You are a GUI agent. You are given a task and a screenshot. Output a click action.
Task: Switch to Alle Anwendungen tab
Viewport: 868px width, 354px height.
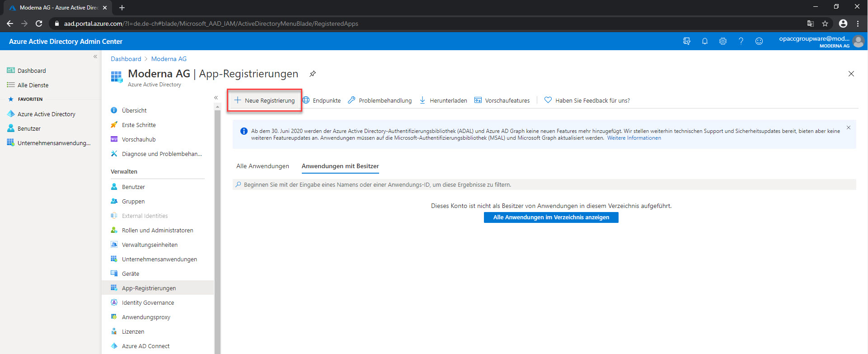coord(263,166)
